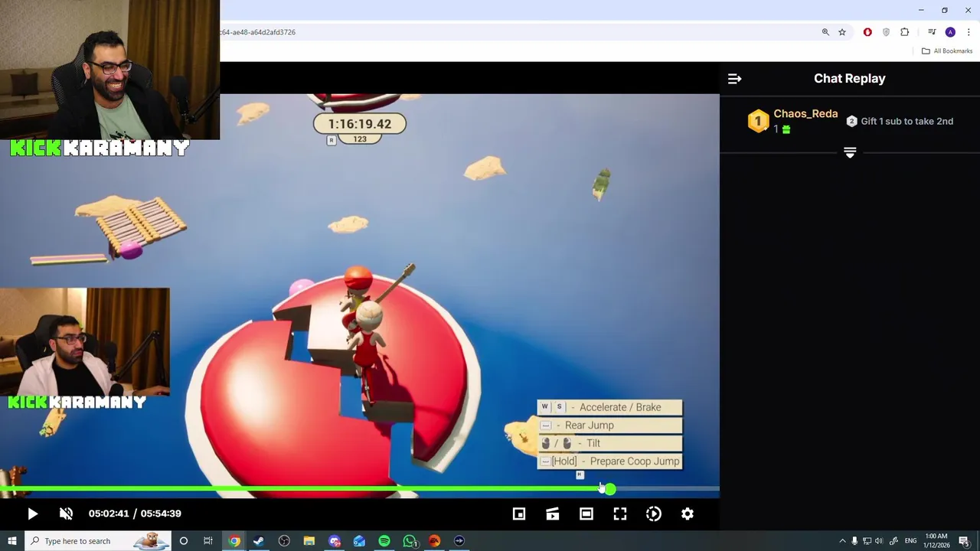Screen dimensions: 980x551
Task: Click the number 2 rank badge
Action: [x=851, y=121]
